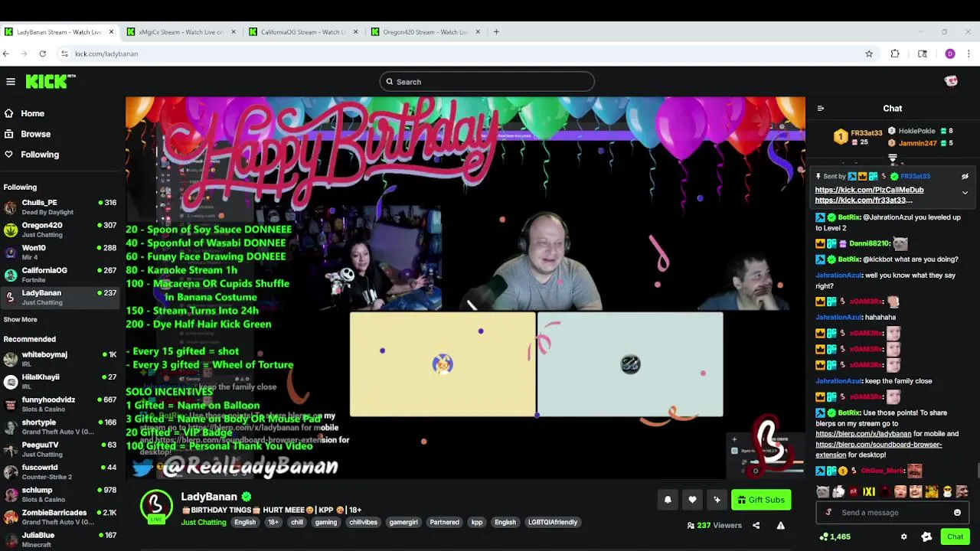
Task: Open the user avatar menu
Action: pyautogui.click(x=951, y=81)
